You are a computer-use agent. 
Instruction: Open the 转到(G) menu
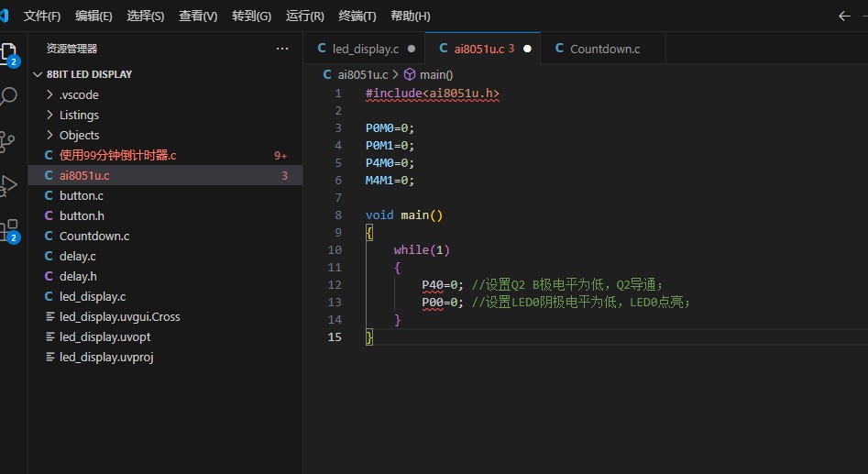pos(251,17)
